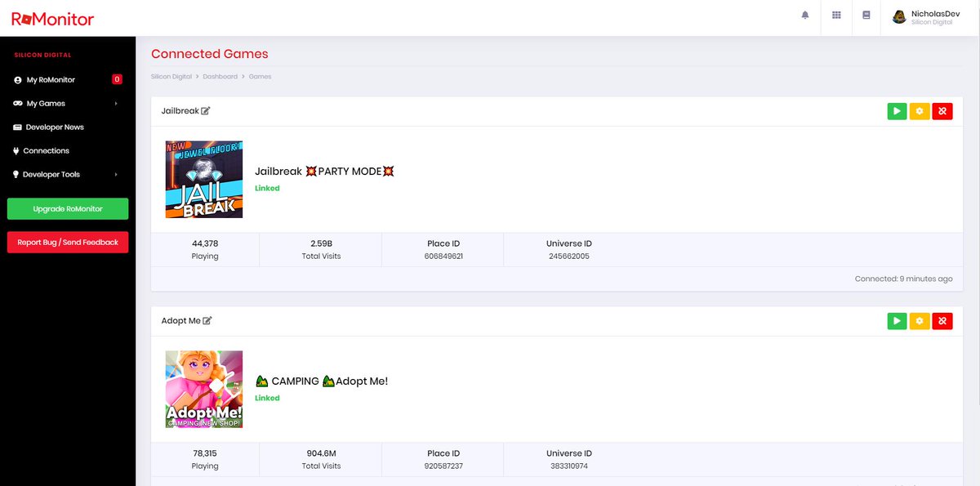The height and width of the screenshot is (486, 980).
Task: Click the Connections plug icon
Action: [16, 151]
